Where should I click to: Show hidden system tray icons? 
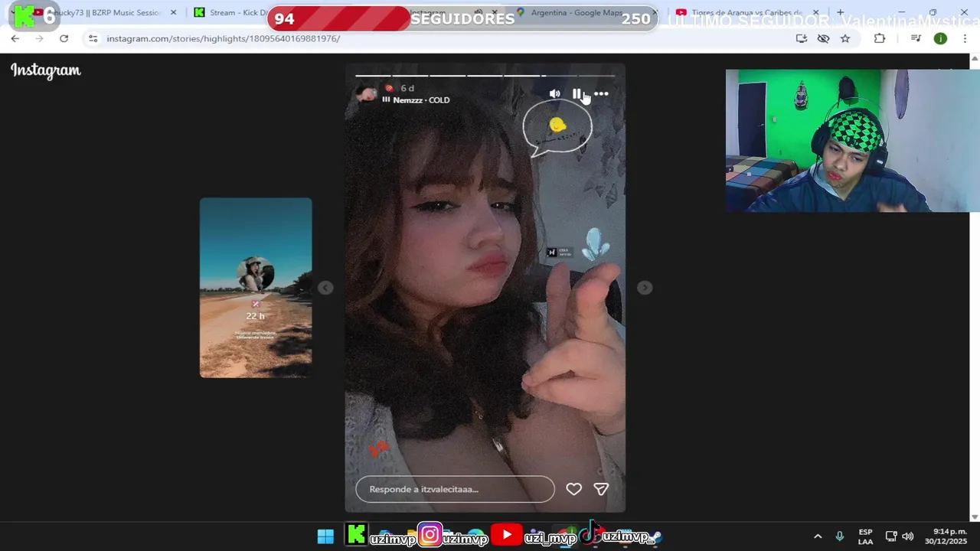[818, 536]
